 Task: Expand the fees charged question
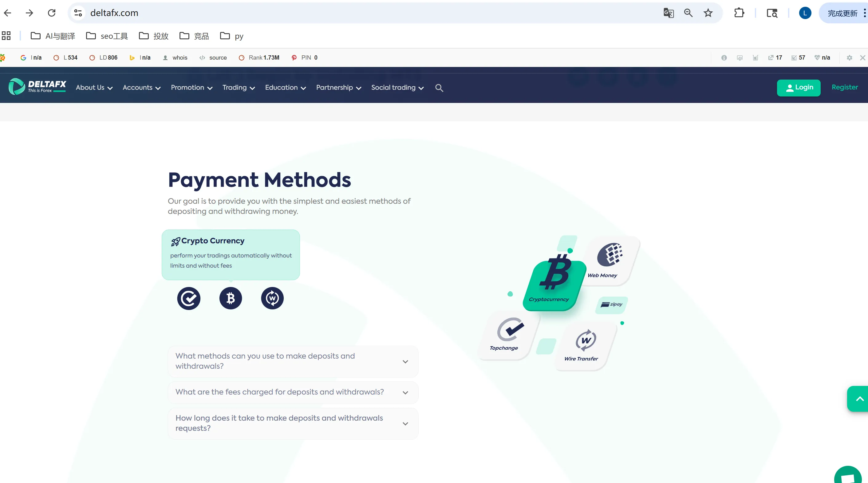click(293, 392)
